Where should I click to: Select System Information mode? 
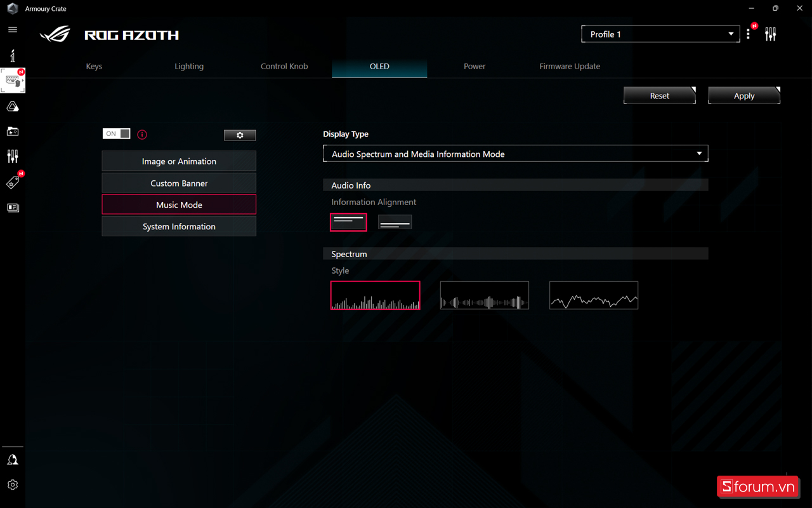point(179,226)
